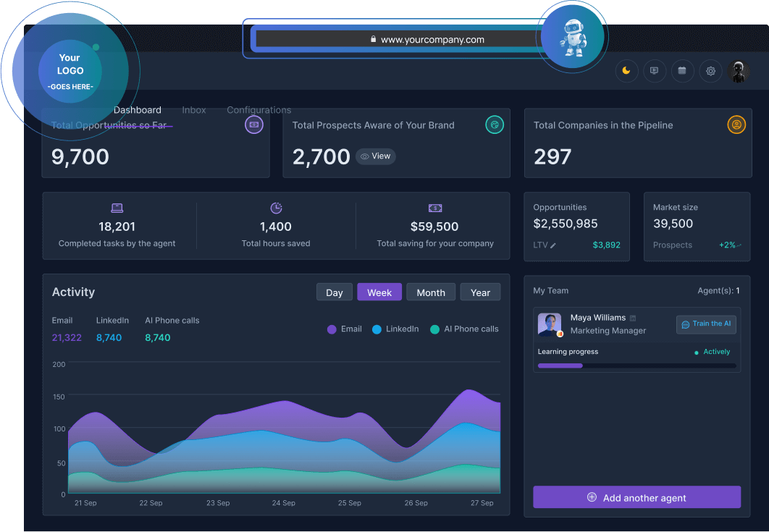The width and height of the screenshot is (769, 532).
Task: Click the robot mascot beside the address bar
Action: (x=572, y=36)
